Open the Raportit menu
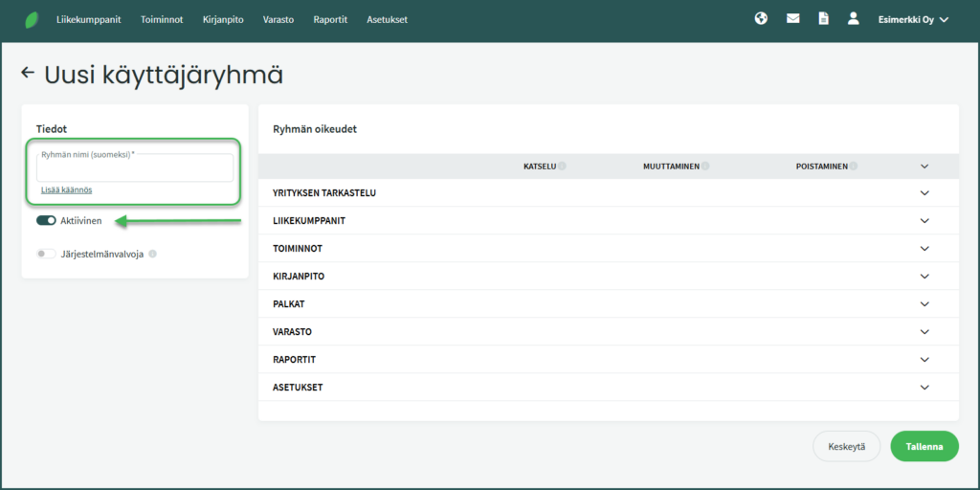Image resolution: width=980 pixels, height=490 pixels. point(330,19)
